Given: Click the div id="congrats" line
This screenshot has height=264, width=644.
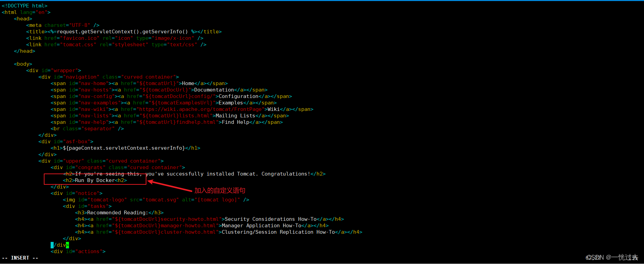Looking at the screenshot, I should coord(118,167).
